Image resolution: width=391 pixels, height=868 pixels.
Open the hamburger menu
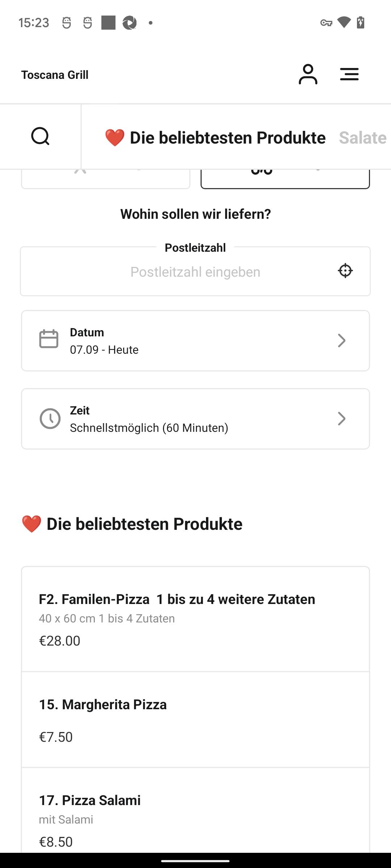pyautogui.click(x=349, y=75)
